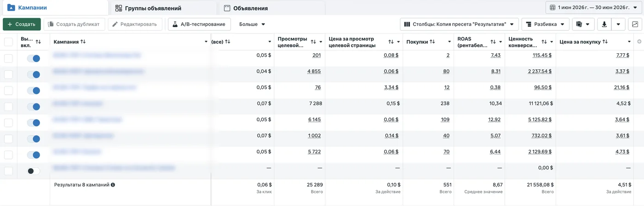The image size is (644, 206).
Task: Sort by Просмотры целевой страницы column
Action: (313, 42)
